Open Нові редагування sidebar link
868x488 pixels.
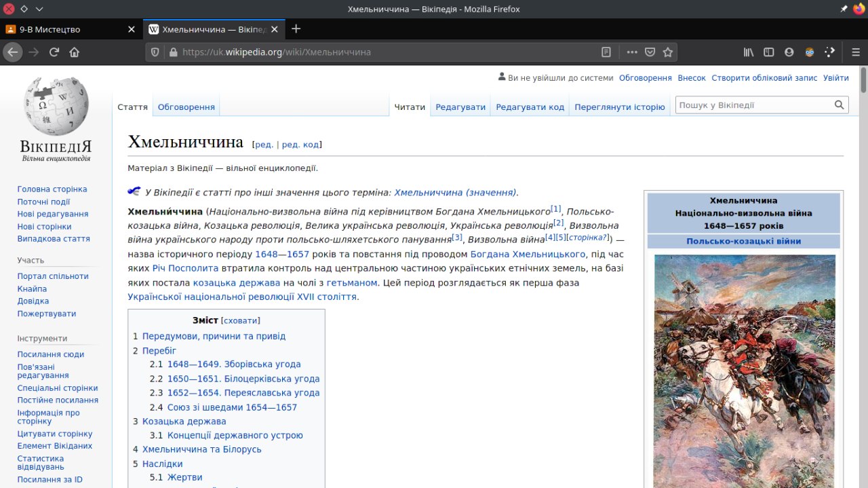click(53, 214)
